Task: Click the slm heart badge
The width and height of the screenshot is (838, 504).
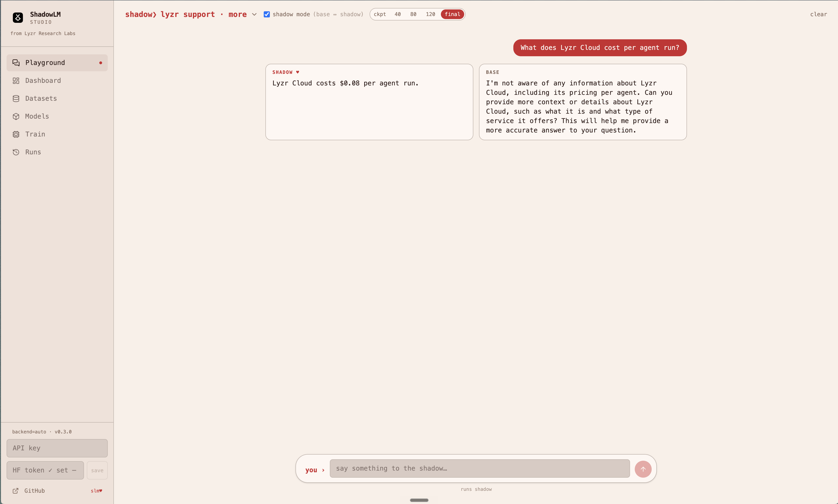Action: [96, 491]
